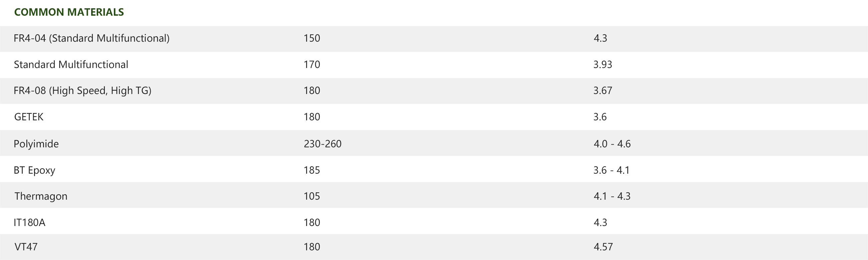The height and width of the screenshot is (260, 868).
Task: Select the 3.67 value in FR4-08 row
Action: pos(603,90)
